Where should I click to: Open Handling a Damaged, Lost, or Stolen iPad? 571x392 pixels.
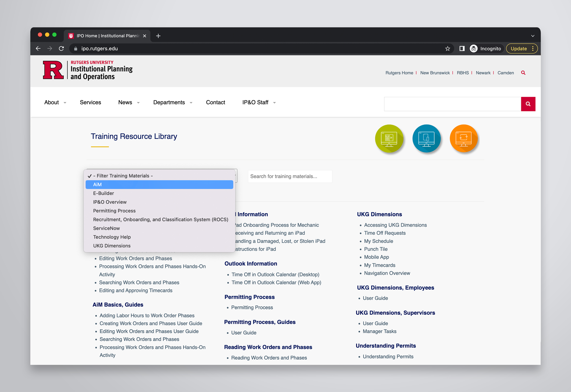point(280,241)
